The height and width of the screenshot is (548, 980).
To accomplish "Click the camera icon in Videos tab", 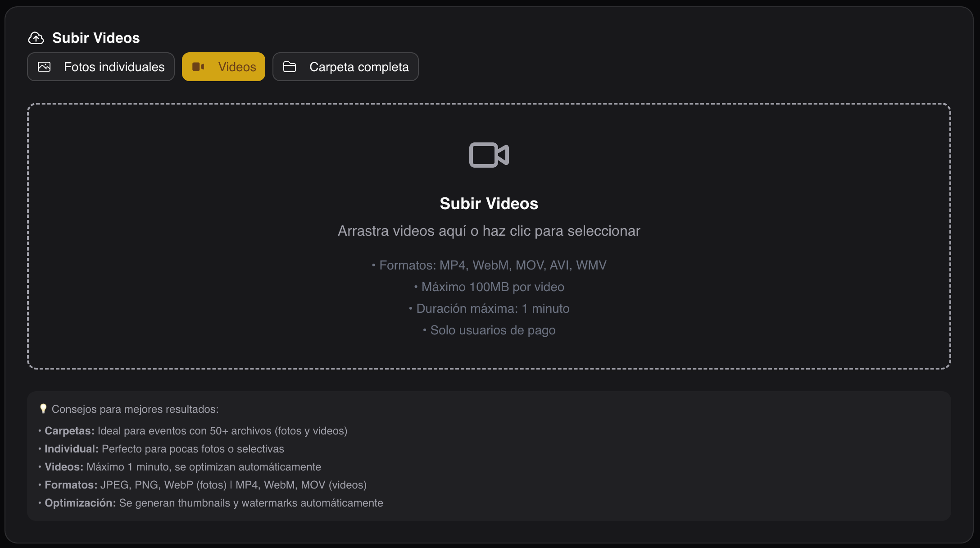I will tap(198, 67).
